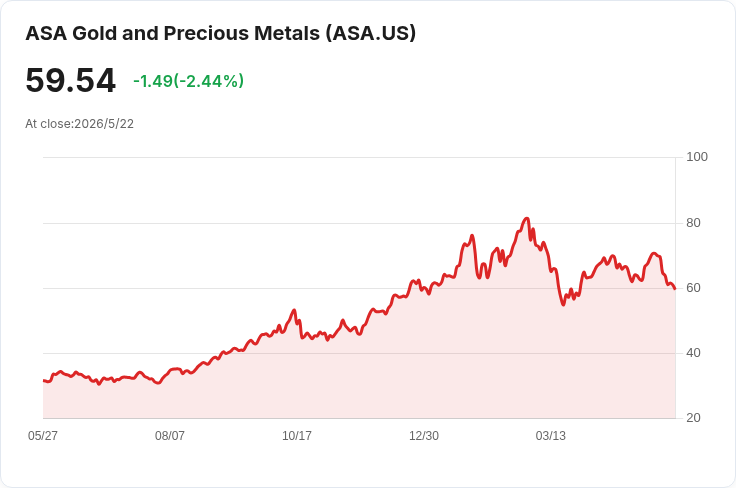The width and height of the screenshot is (736, 488).
Task: Click the 20 y-axis price label
Action: pyautogui.click(x=693, y=417)
